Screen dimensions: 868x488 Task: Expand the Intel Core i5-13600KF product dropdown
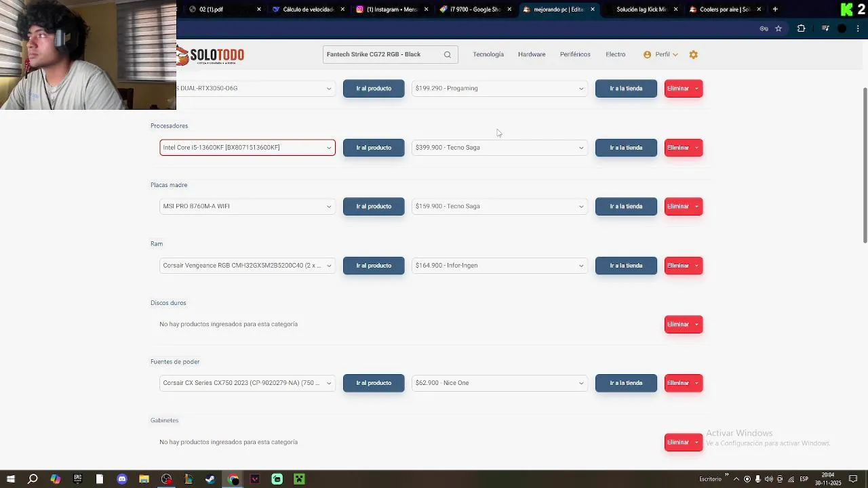coord(248,148)
